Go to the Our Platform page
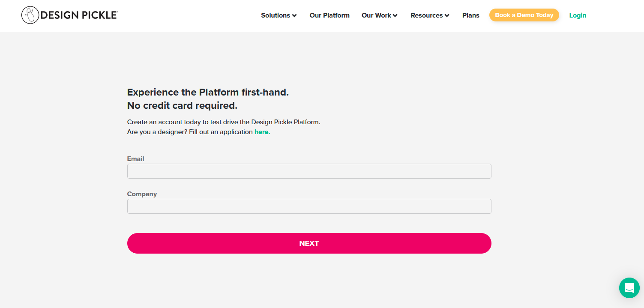Image resolution: width=644 pixels, height=308 pixels. click(329, 15)
